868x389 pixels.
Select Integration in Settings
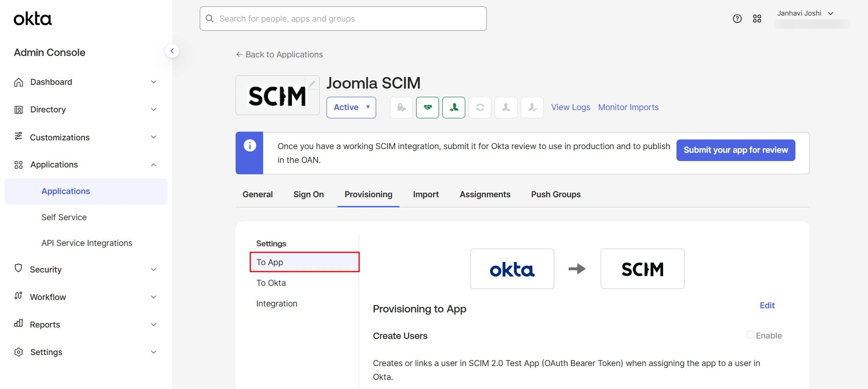click(x=277, y=304)
